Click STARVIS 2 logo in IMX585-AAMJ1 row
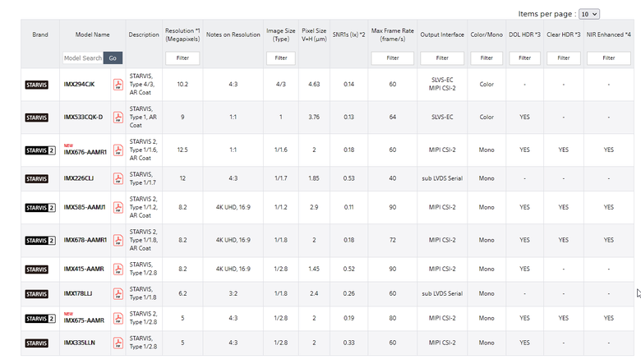The height and width of the screenshot is (364, 641). pos(40,208)
